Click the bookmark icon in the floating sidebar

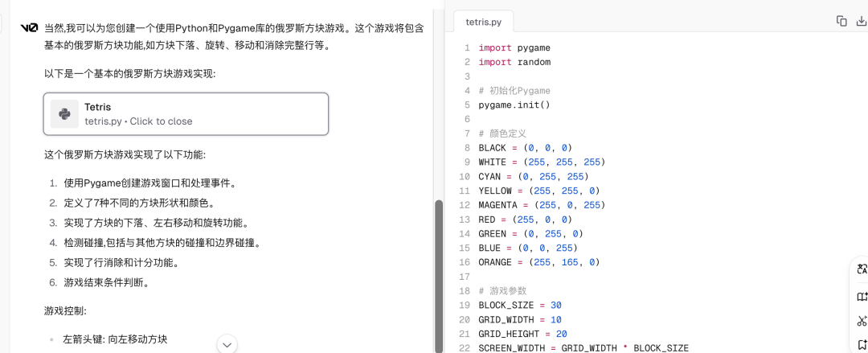[x=861, y=344]
